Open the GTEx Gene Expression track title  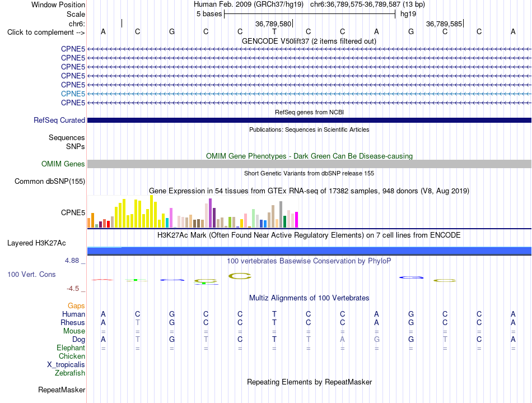click(x=309, y=191)
